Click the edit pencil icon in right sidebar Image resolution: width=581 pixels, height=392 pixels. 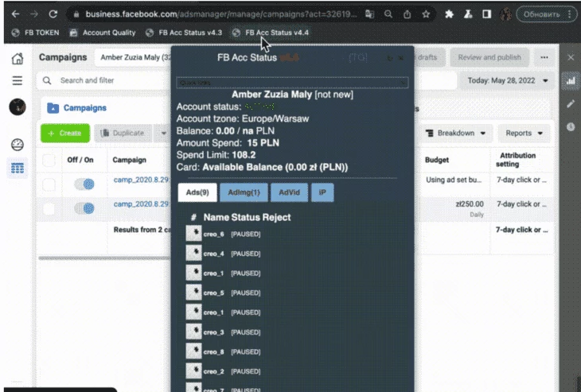click(571, 103)
